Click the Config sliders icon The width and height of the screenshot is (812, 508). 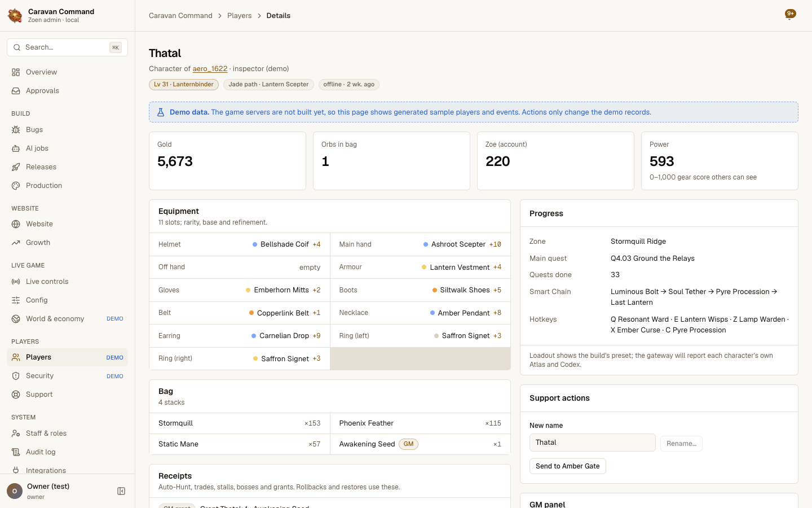tap(16, 300)
